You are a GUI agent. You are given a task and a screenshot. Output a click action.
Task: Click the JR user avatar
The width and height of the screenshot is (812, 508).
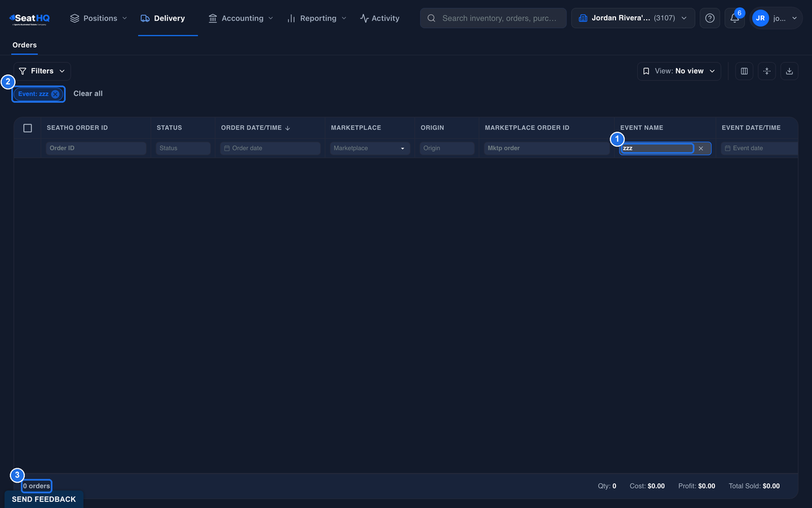[x=760, y=18]
